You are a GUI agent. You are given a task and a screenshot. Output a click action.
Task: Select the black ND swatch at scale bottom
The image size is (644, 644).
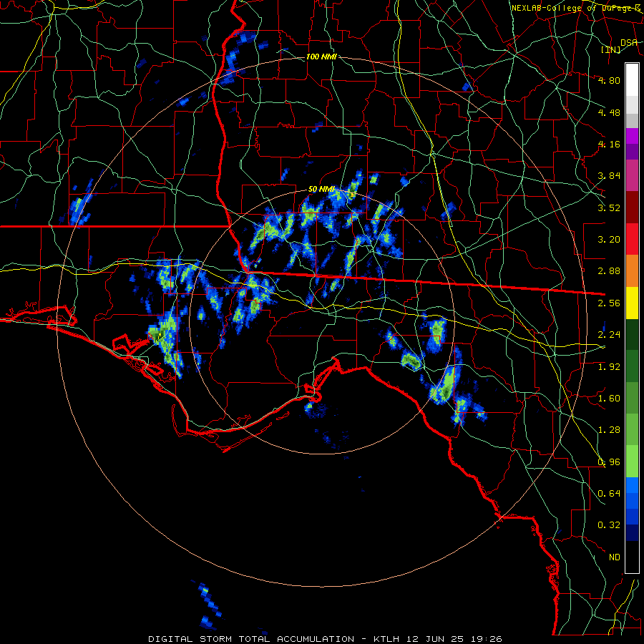pyautogui.click(x=632, y=557)
